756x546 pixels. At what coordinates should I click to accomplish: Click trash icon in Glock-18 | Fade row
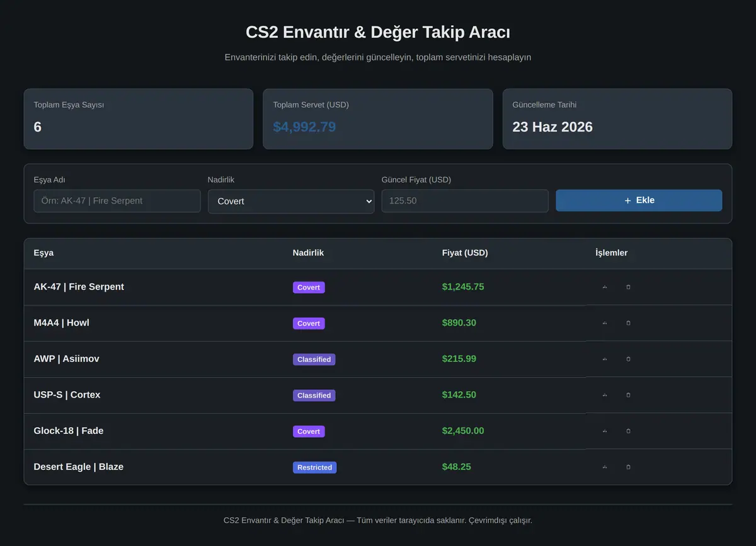628,431
